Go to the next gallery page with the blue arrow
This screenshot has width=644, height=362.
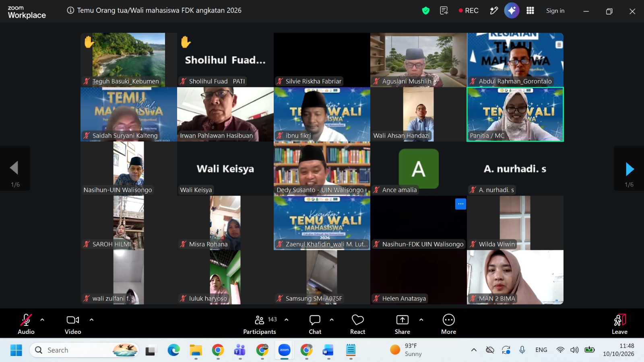[x=630, y=169]
